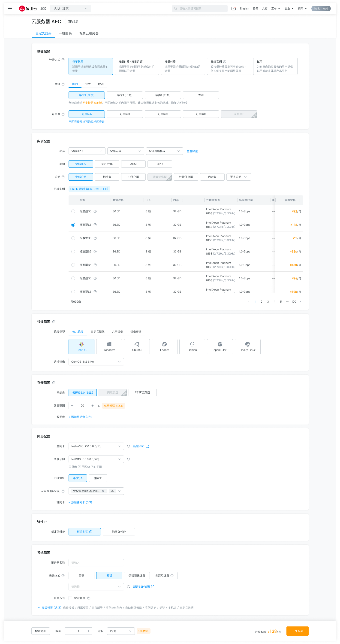Click the 立即购买 button
The width and height of the screenshot is (340, 644).
pos(297,631)
